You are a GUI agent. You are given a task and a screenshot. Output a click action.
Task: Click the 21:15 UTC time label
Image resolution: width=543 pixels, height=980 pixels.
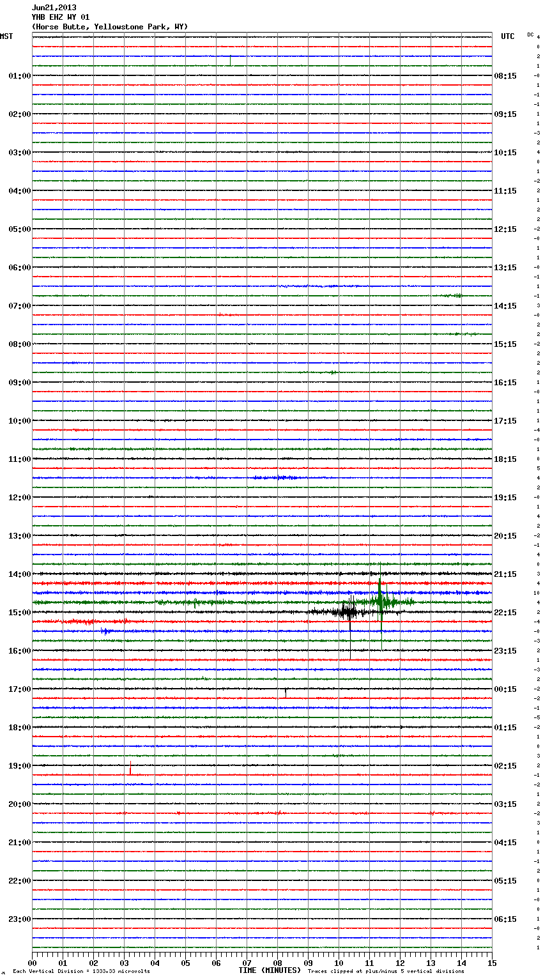click(x=505, y=574)
